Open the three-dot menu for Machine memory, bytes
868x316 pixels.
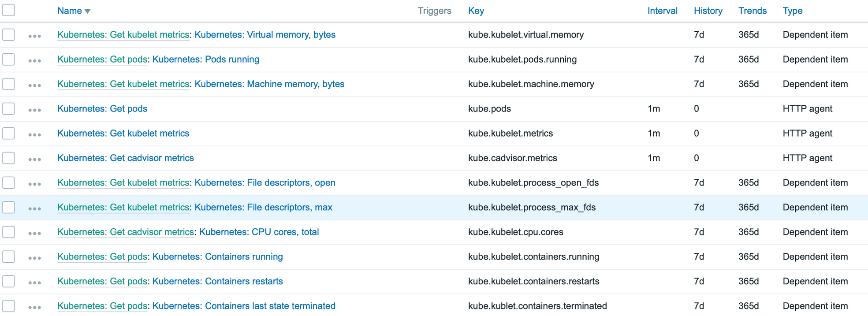pyautogui.click(x=34, y=86)
